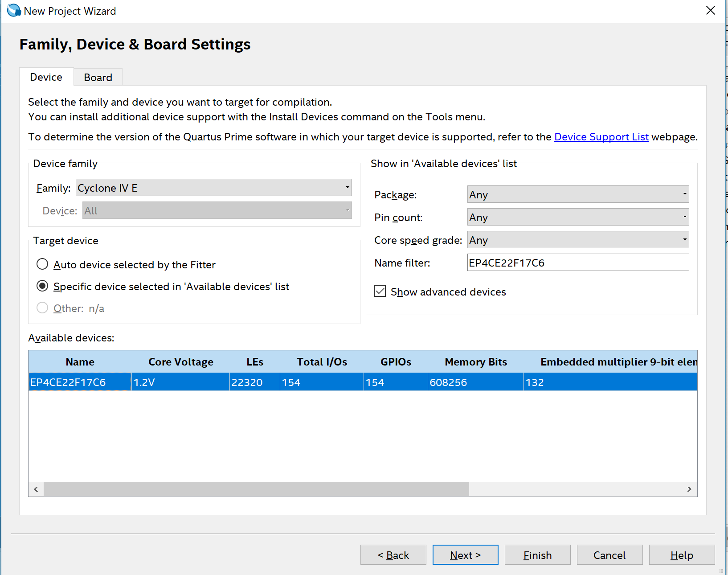Click the GPIOs column header

(396, 361)
